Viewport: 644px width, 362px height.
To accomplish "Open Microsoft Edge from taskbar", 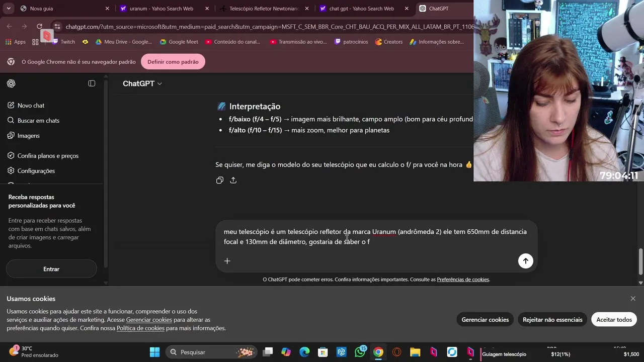I will (x=304, y=352).
